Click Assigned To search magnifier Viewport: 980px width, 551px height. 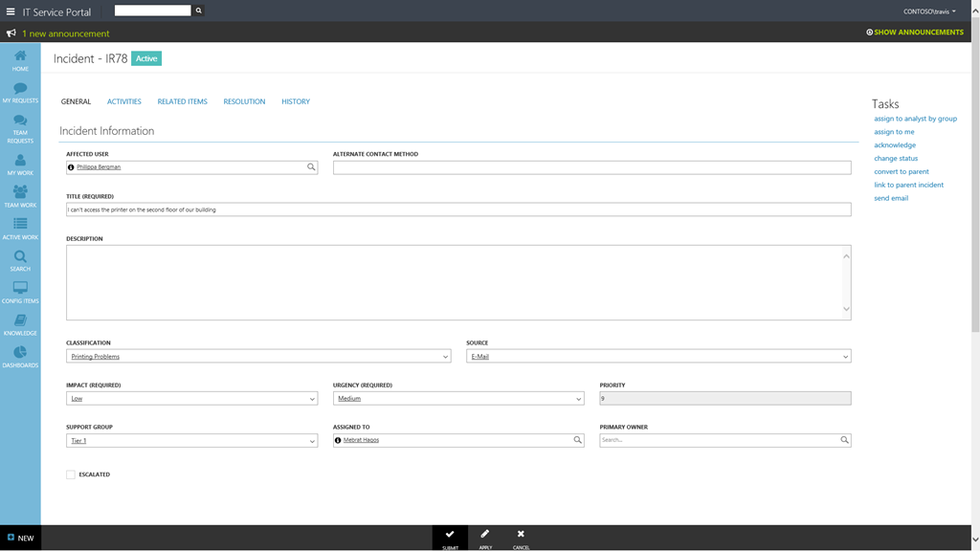pyautogui.click(x=577, y=440)
